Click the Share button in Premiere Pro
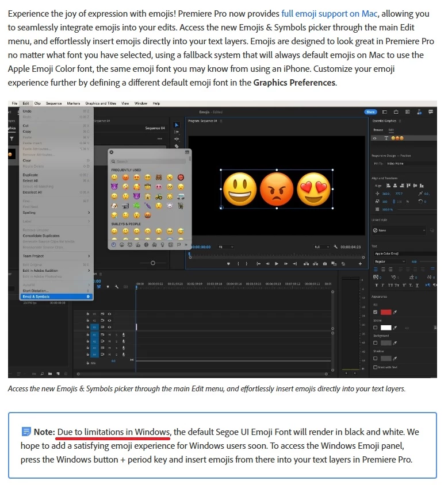448x485 pixels. coord(370,112)
